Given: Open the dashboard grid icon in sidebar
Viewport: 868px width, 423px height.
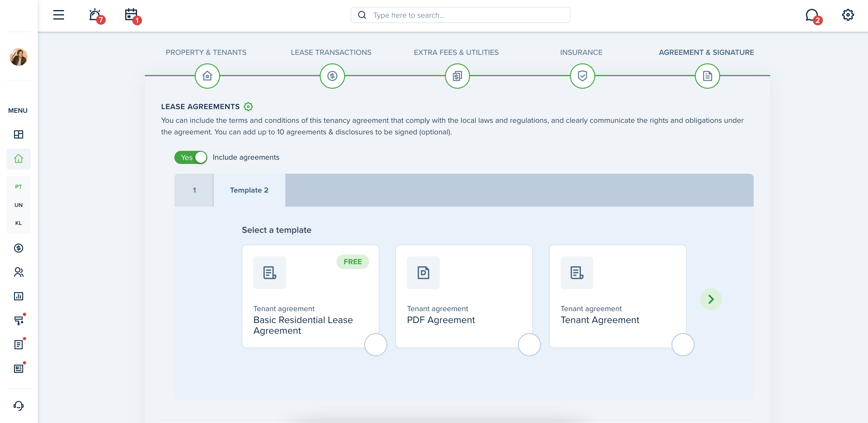Looking at the screenshot, I should tap(19, 134).
